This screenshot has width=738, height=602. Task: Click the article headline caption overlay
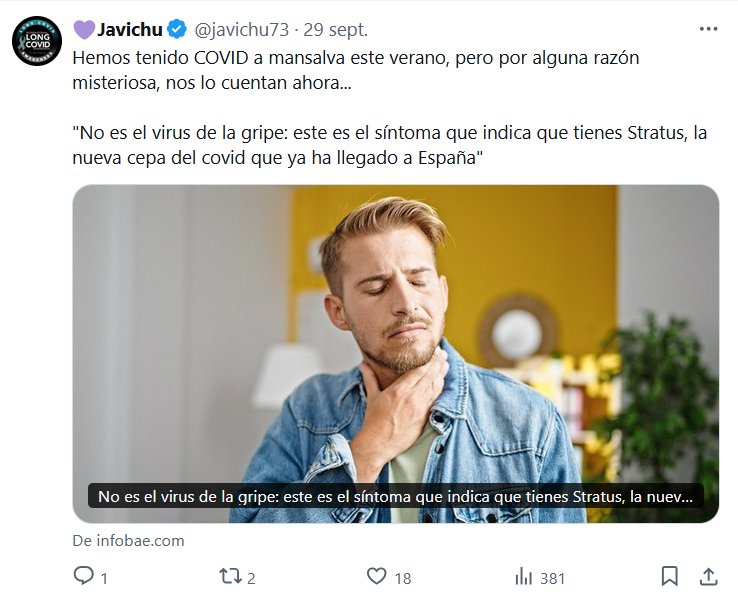pos(395,496)
